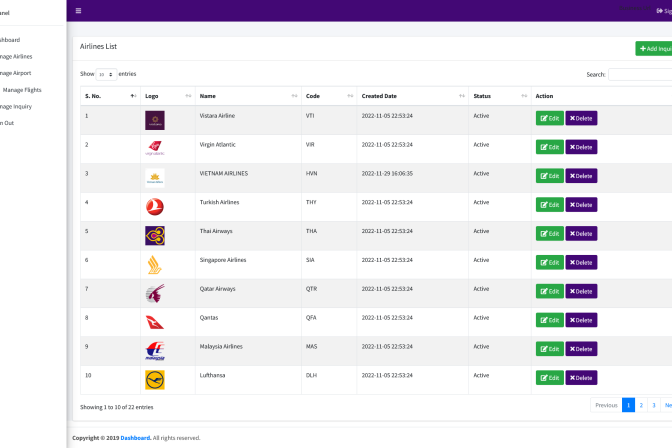Click the date '2022-11-29 16:06:35'
Viewport: 672px width, 448px height.
point(387,174)
